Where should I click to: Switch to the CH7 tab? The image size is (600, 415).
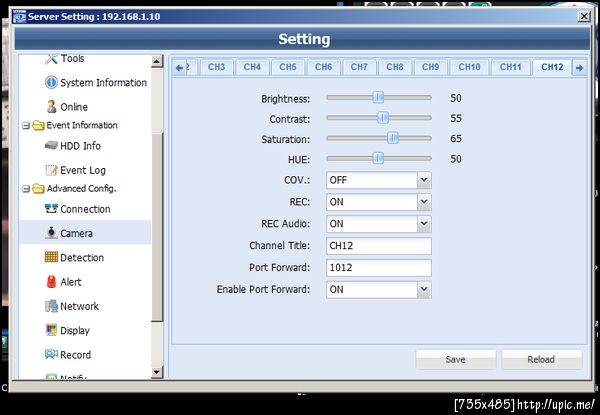pos(359,67)
